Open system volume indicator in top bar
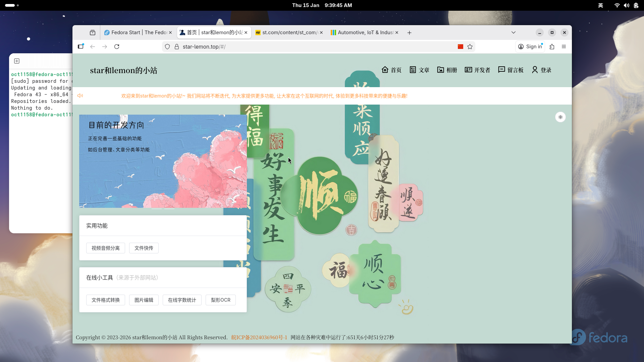Image resolution: width=644 pixels, height=362 pixels. click(x=626, y=5)
